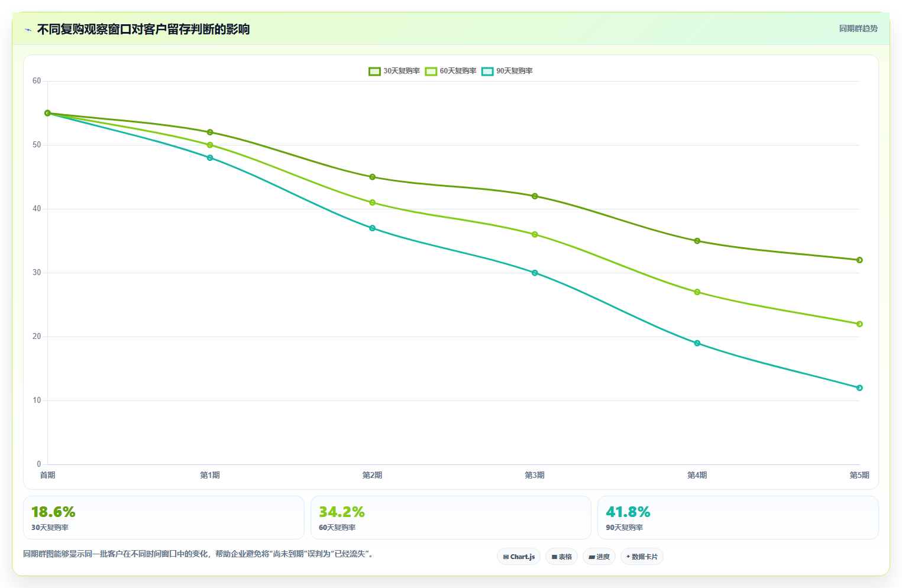Select the 18.6% 30天复购率 card
Viewport: 902px width, 588px height.
coord(164,518)
